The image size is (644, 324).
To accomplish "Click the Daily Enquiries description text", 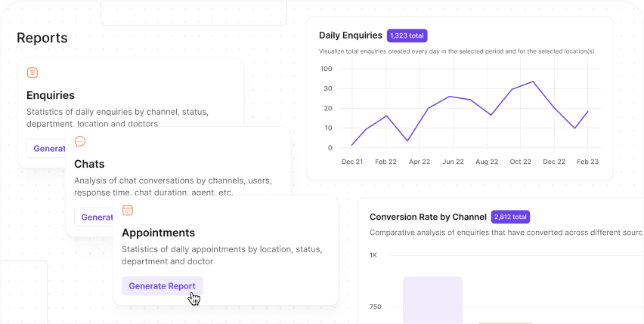I will (457, 51).
